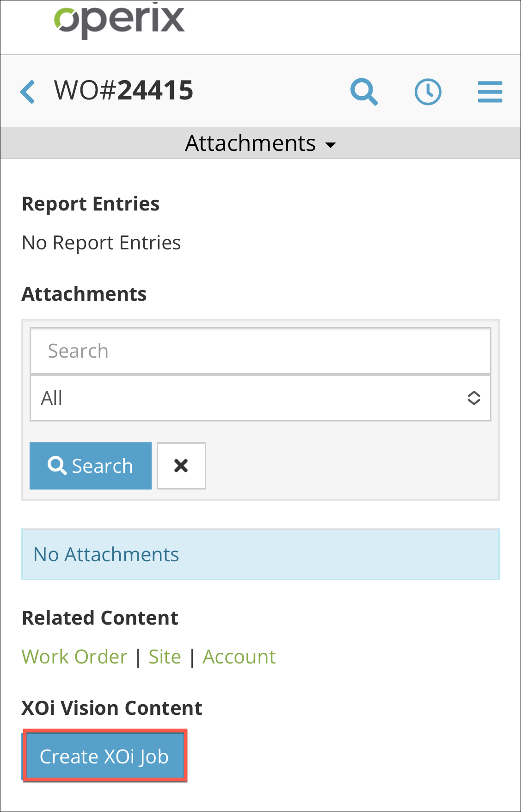Image resolution: width=521 pixels, height=812 pixels.
Task: Open the All filter dropdown
Action: (x=260, y=398)
